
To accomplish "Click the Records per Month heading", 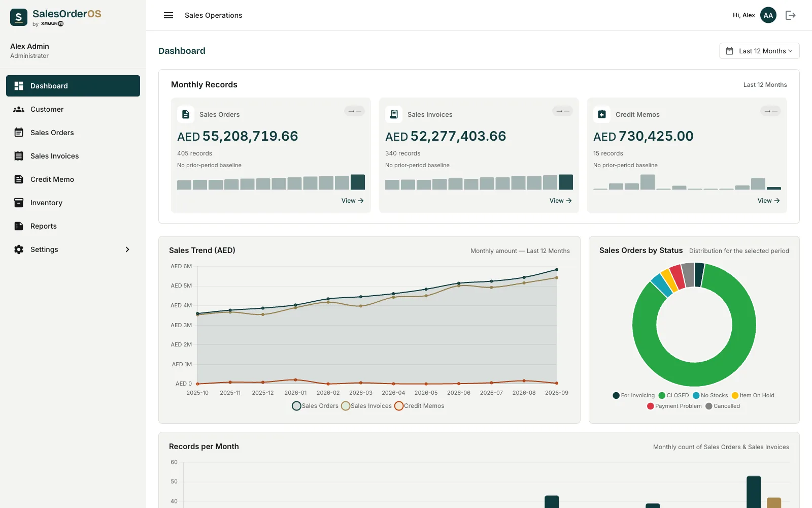I will click(204, 447).
